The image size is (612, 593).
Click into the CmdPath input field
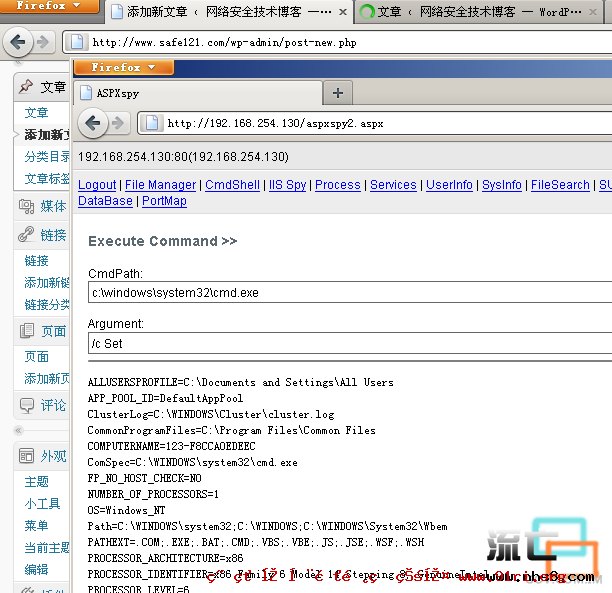tap(350, 292)
